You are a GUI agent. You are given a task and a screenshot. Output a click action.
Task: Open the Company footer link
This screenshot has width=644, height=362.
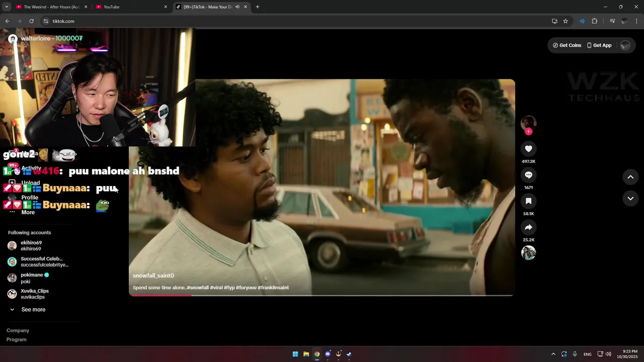18,330
